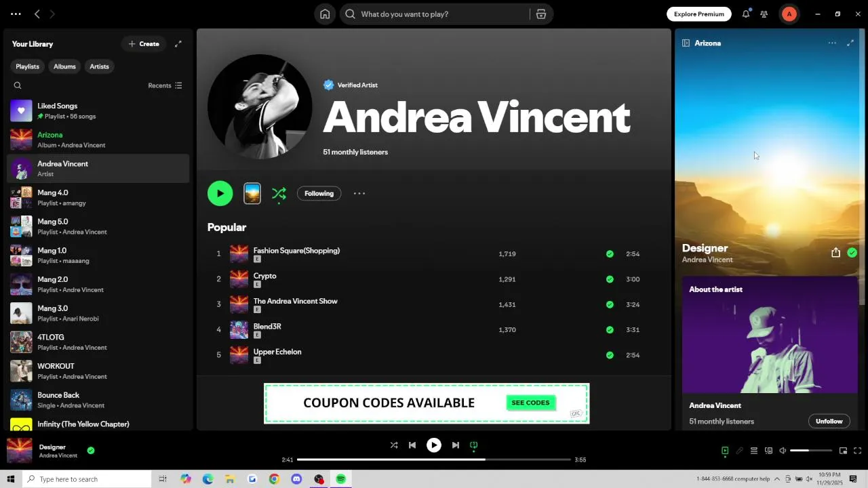This screenshot has width=868, height=488.
Task: Mute using the volume speaker icon
Action: 783,451
